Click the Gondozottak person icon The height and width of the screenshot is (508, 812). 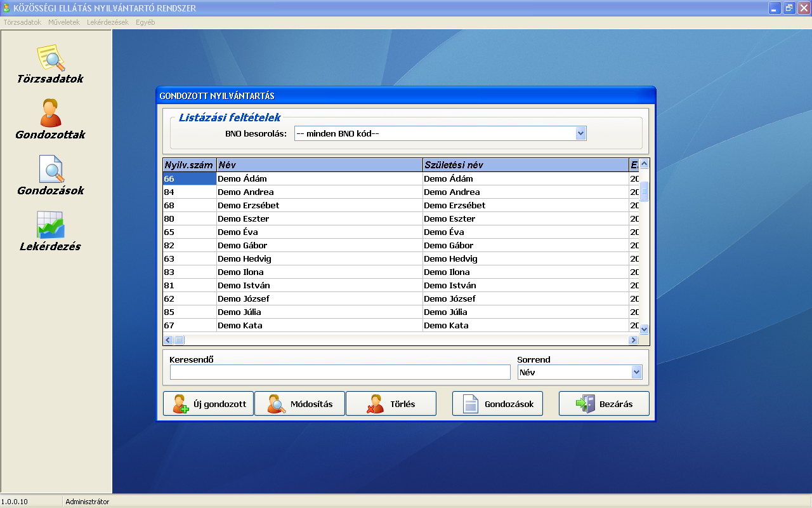click(51, 114)
